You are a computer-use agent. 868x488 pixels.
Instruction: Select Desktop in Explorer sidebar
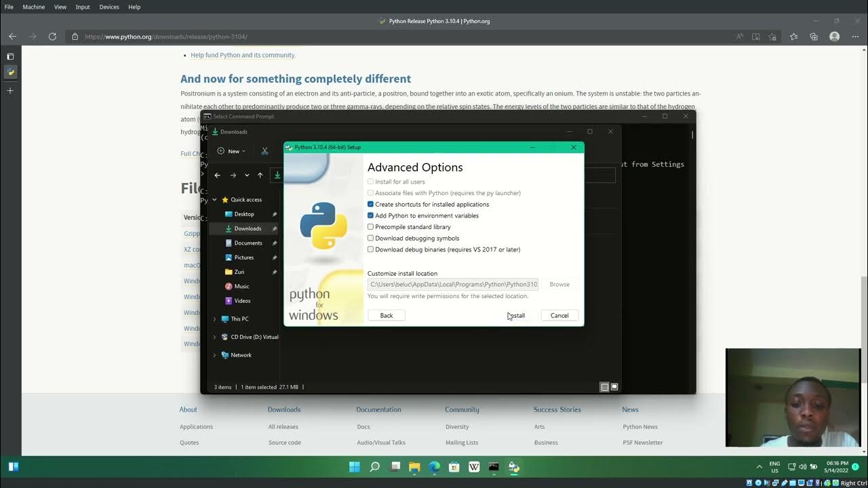tap(244, 214)
